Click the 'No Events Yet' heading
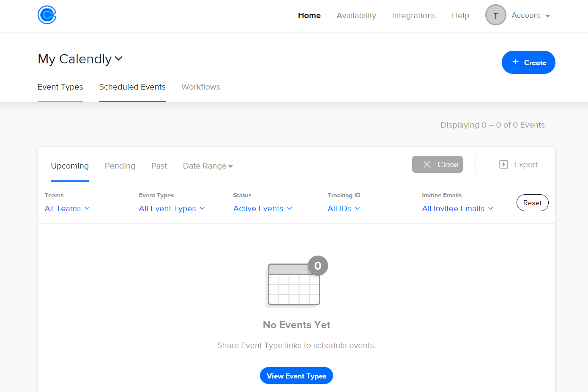 pos(296,325)
